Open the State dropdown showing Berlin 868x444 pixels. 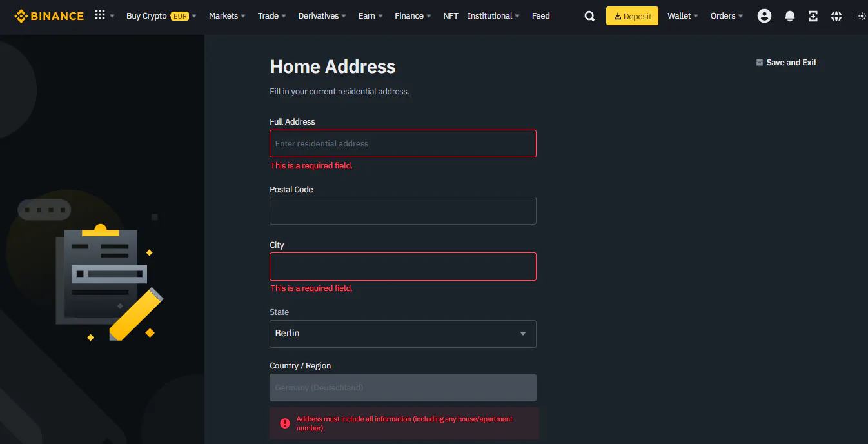403,334
